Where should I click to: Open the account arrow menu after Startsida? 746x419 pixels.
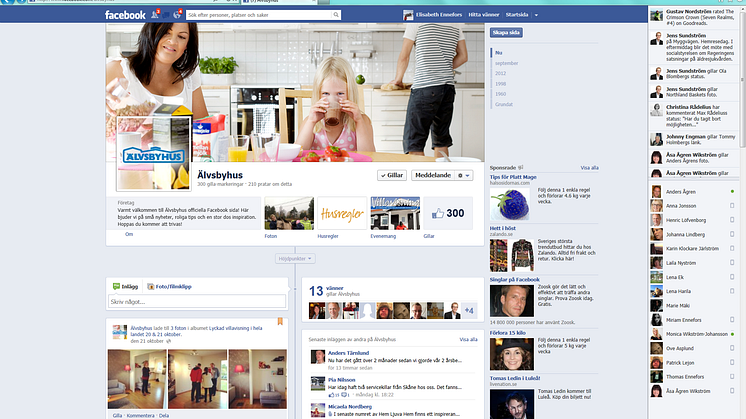coord(538,16)
